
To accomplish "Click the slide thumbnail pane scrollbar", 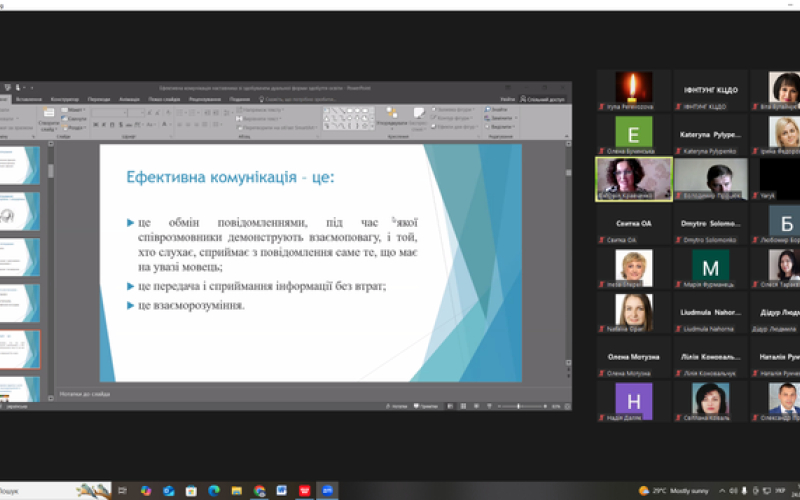I will pos(51,270).
